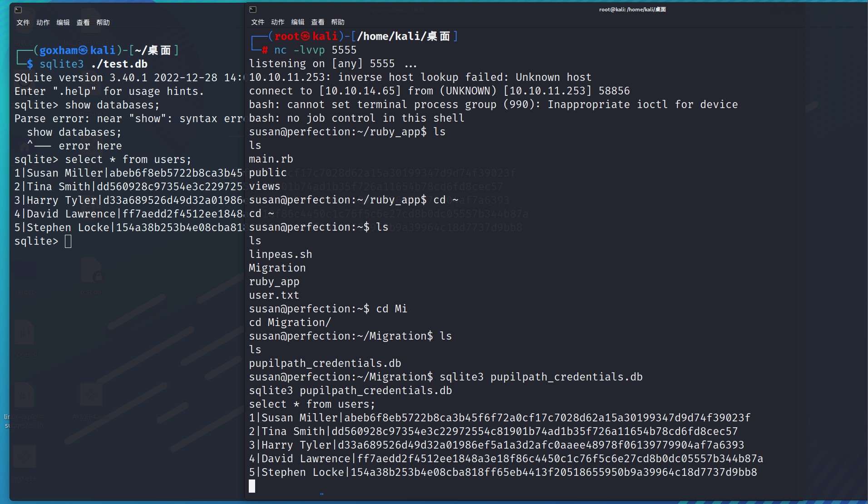868x504 pixels.
Task: Click root@kali window title text
Action: [632, 10]
